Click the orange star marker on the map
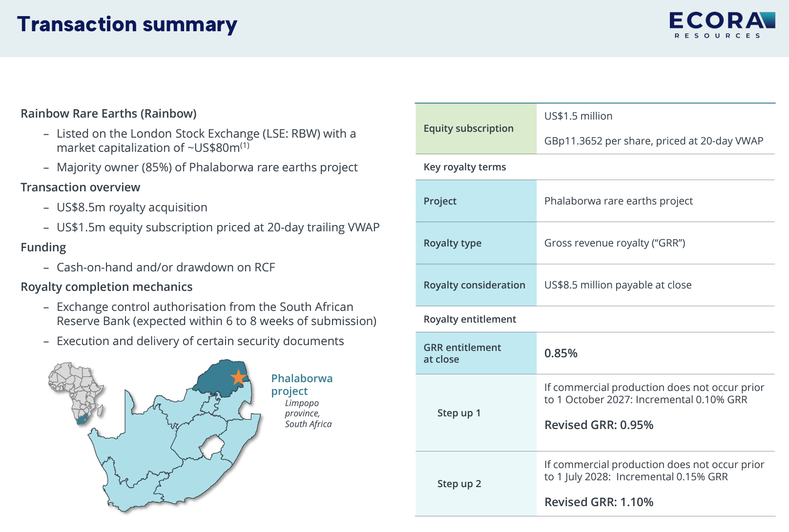 pyautogui.click(x=238, y=377)
